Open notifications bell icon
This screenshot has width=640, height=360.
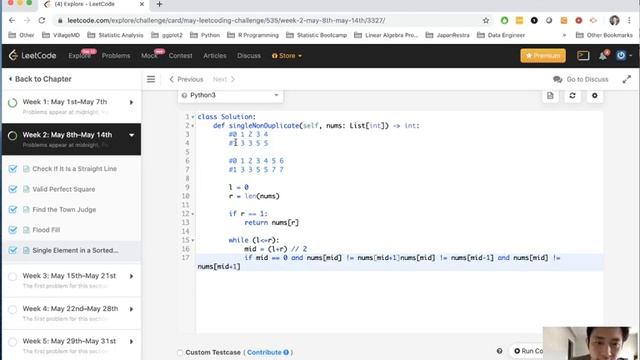[x=603, y=56]
